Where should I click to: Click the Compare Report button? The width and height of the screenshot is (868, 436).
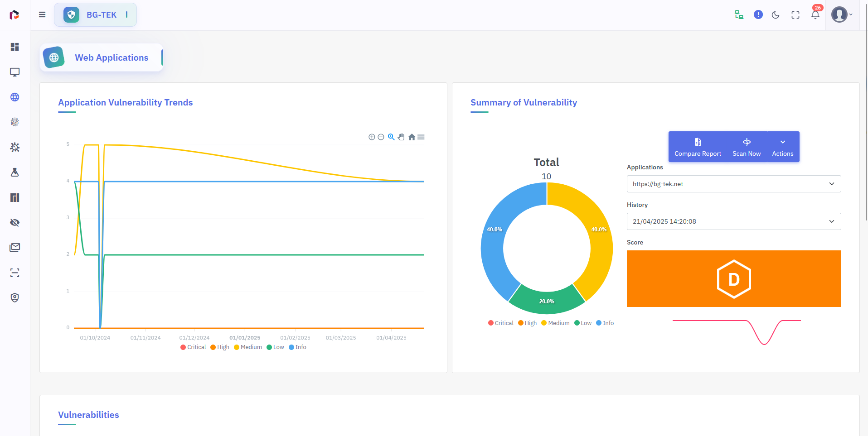click(698, 147)
